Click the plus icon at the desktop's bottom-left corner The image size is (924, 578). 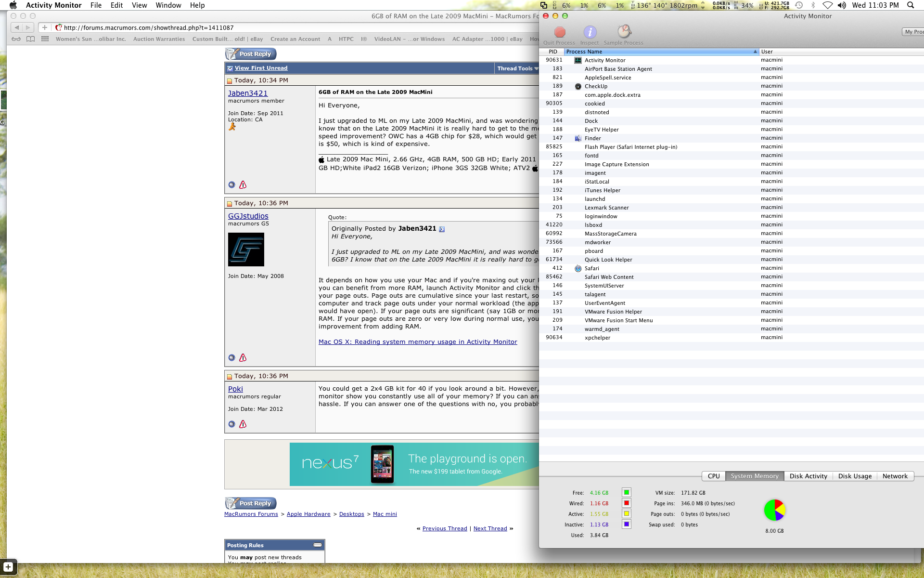point(8,567)
